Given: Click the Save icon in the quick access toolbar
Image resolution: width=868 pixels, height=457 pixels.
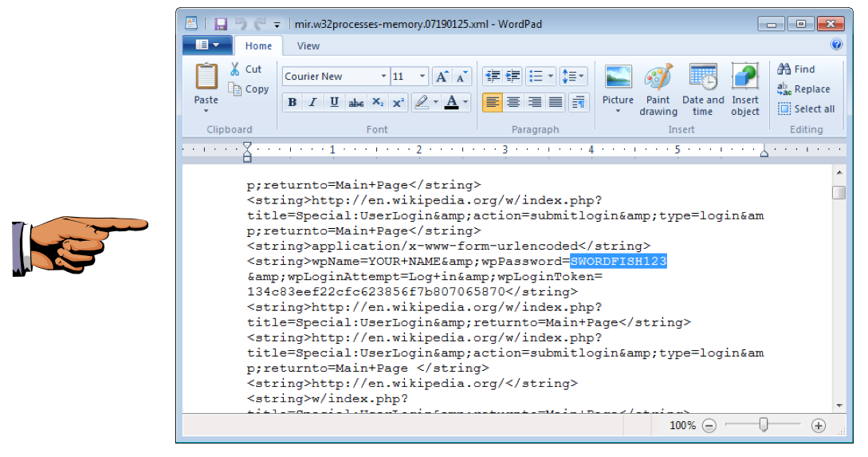Looking at the screenshot, I should [221, 24].
